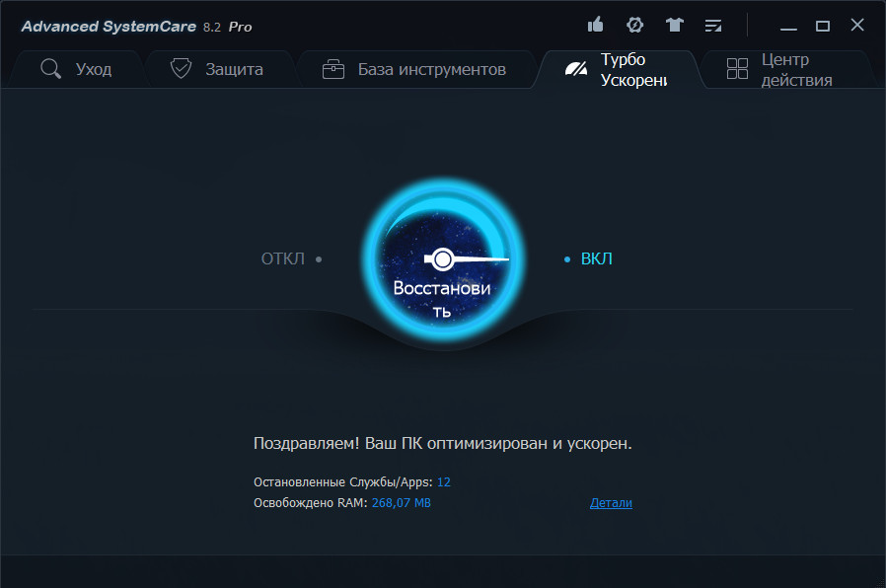Click the round Восстановить turbo button
This screenshot has height=588, width=886.
(x=444, y=259)
